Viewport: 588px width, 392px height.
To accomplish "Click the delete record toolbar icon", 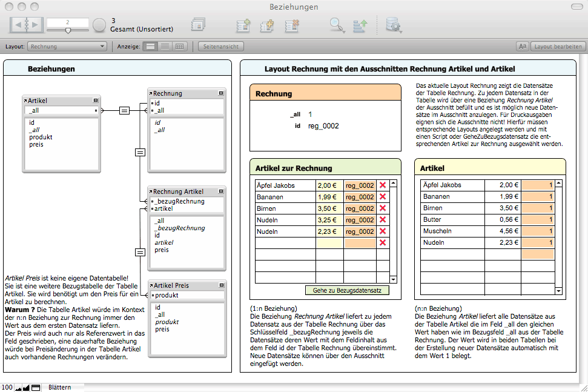I will pos(292,25).
